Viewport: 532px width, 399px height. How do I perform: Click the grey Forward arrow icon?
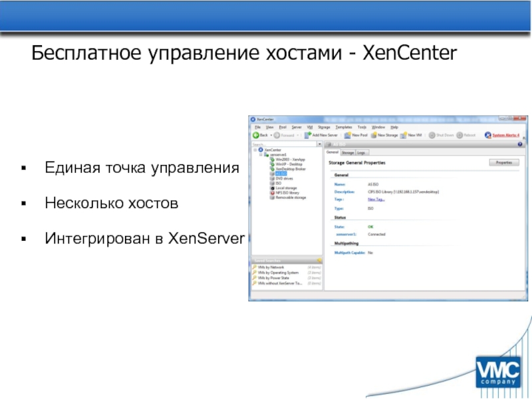277,136
